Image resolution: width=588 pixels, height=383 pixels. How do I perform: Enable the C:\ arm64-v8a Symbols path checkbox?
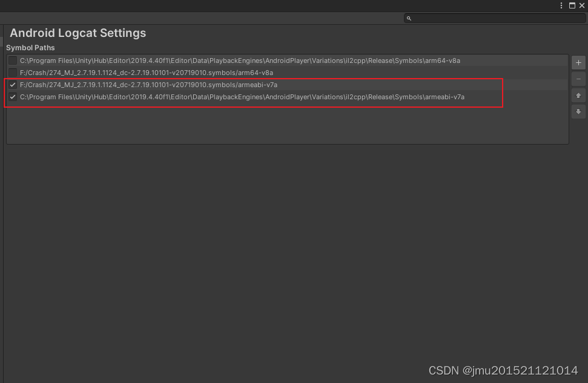(12, 61)
